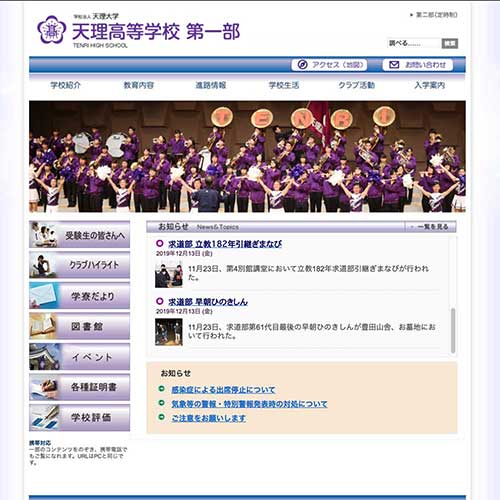Image resolution: width=500 pixels, height=500 pixels.
Task: Click the 検索 search button
Action: (450, 43)
